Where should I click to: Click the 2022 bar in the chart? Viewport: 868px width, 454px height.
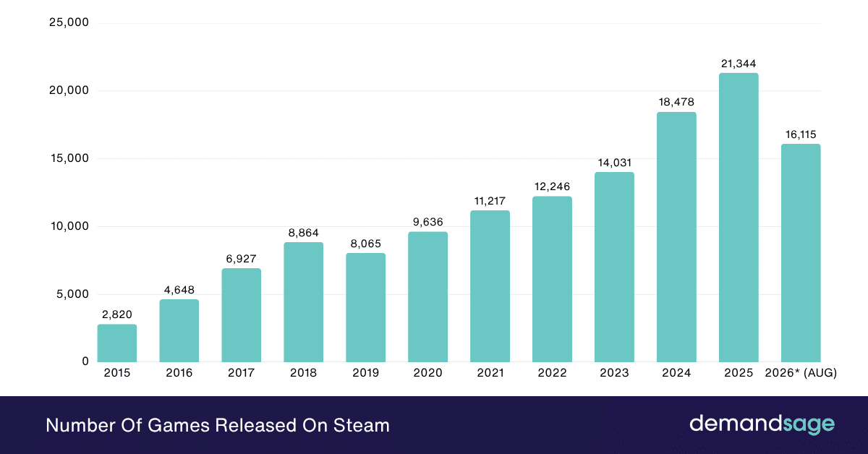point(552,279)
